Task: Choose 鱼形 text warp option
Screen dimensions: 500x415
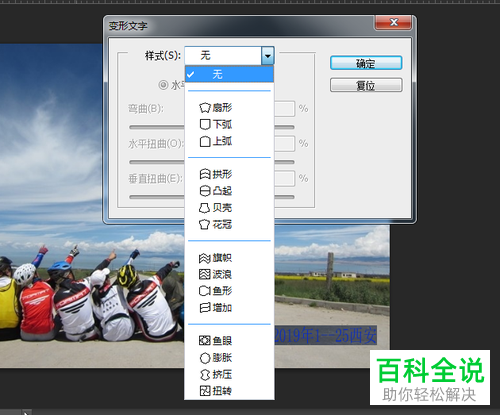Action: [229, 291]
